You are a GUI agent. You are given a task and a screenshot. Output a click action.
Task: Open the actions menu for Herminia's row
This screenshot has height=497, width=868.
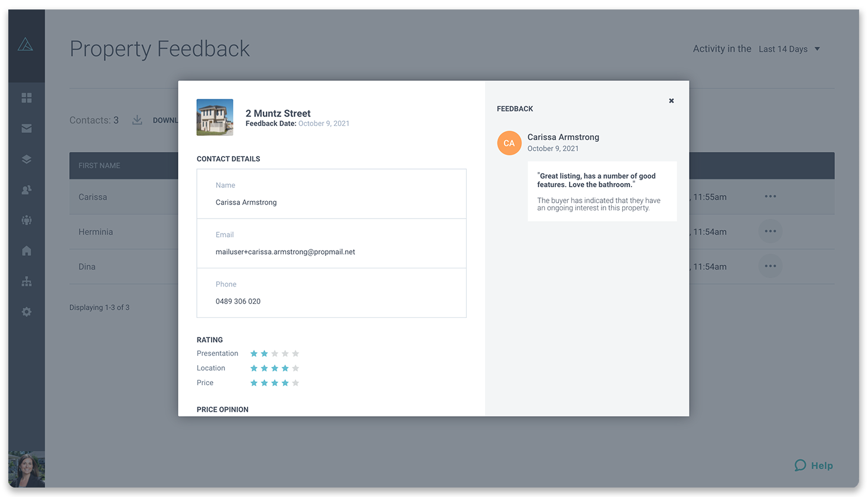click(770, 231)
